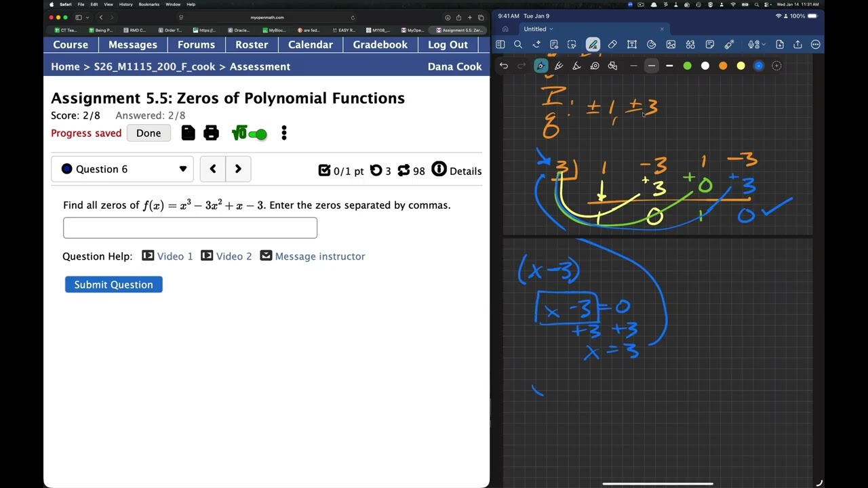Viewport: 868px width, 488px height.
Task: Select the thick stroke thickness
Action: point(669,66)
